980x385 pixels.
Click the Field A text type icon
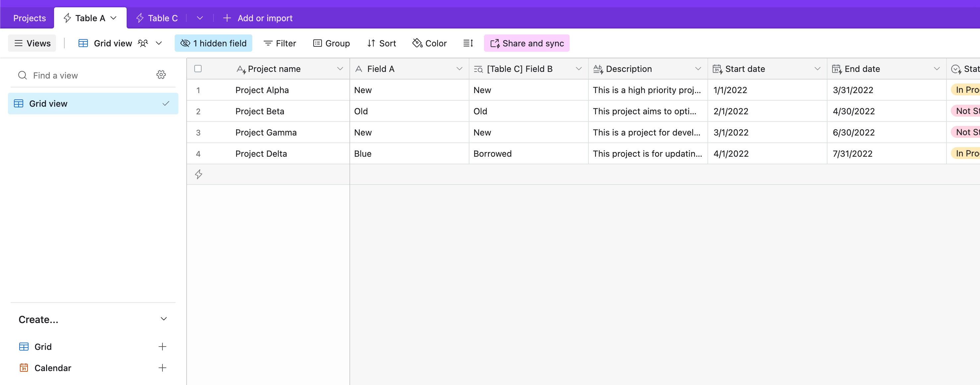[358, 69]
